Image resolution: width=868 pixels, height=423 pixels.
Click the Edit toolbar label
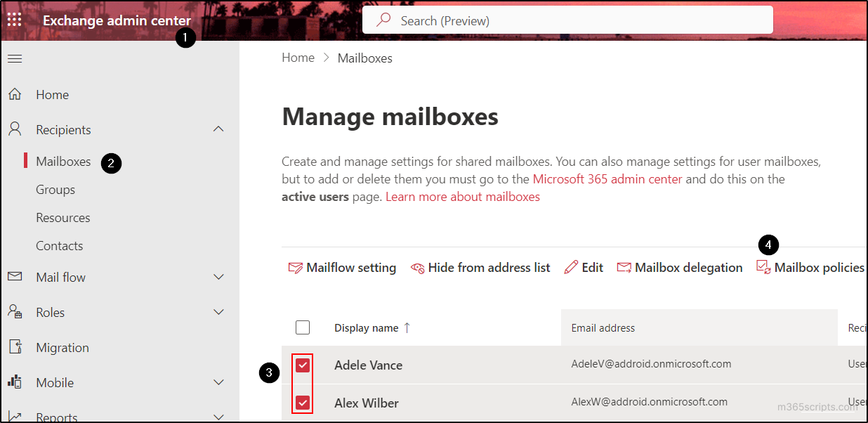[593, 268]
